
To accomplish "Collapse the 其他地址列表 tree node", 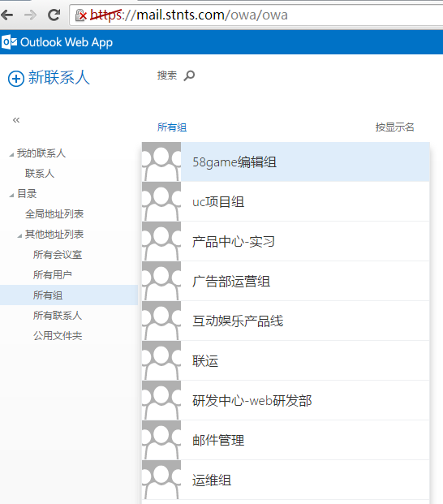I will click(19, 236).
